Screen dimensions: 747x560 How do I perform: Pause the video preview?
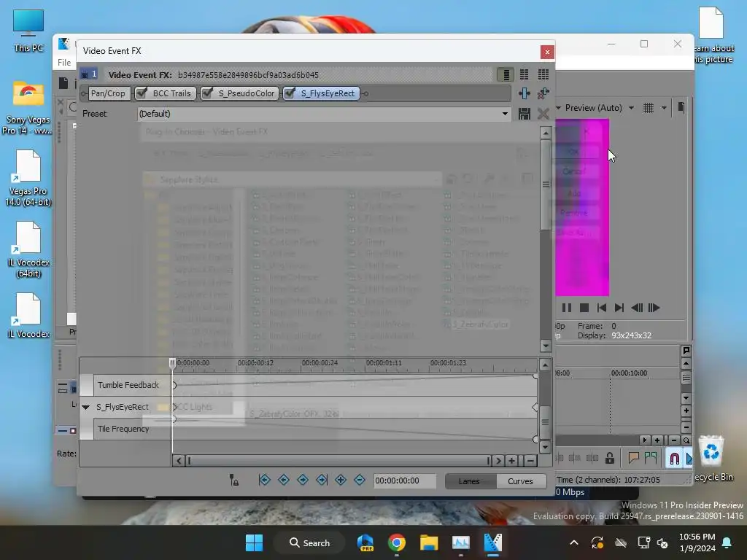[566, 308]
